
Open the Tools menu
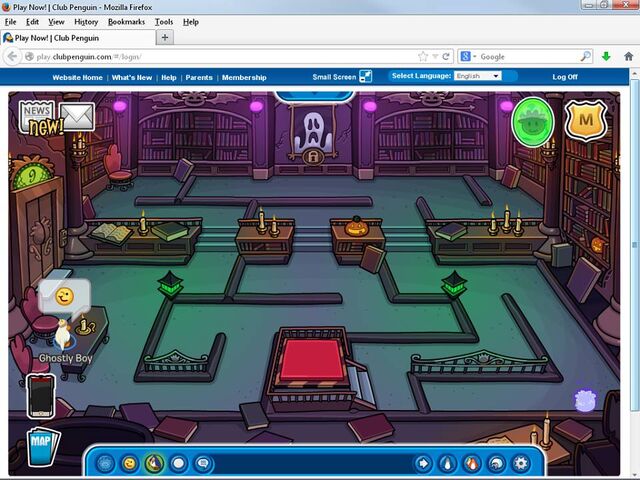tap(164, 22)
